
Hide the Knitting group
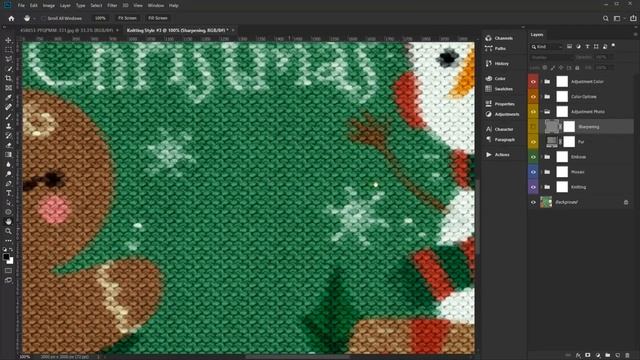[533, 187]
